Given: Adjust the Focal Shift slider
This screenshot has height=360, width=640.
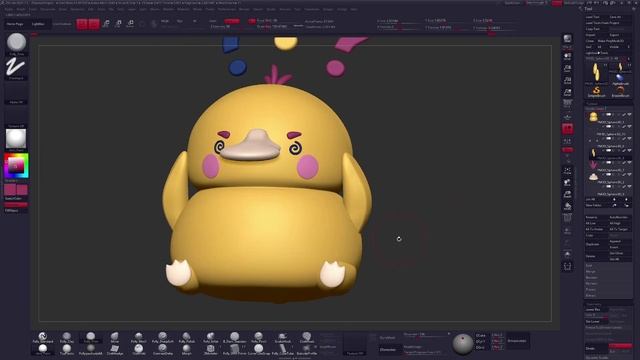Looking at the screenshot, I should [x=273, y=20].
